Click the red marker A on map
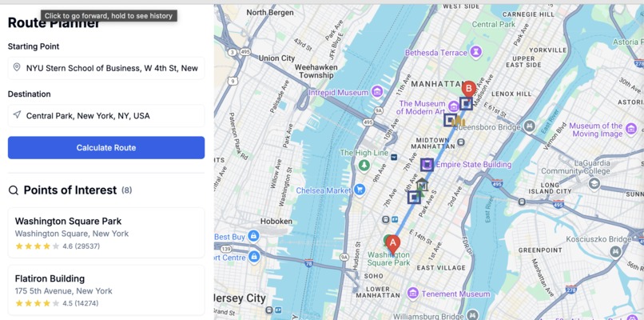The width and height of the screenshot is (644, 320). (392, 244)
